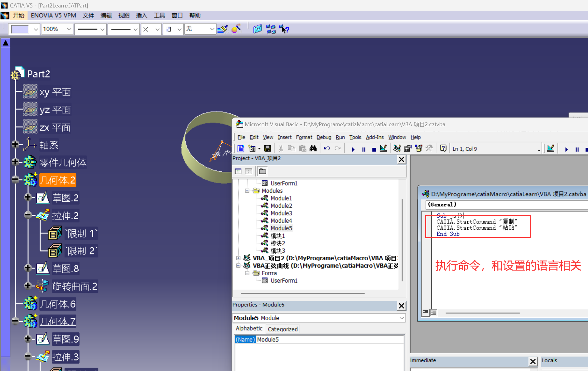Click the Break pause icon left of Reset

tap(364, 149)
